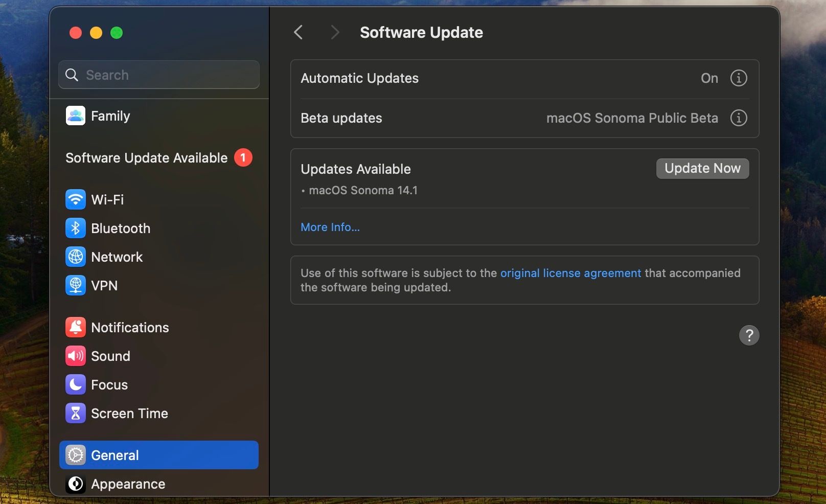Open Screen Time settings

pos(129,414)
